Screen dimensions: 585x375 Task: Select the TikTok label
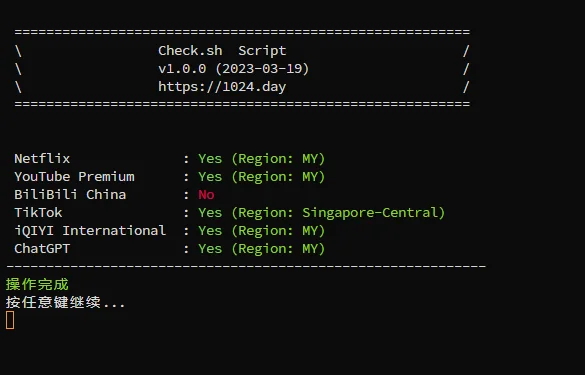click(38, 213)
